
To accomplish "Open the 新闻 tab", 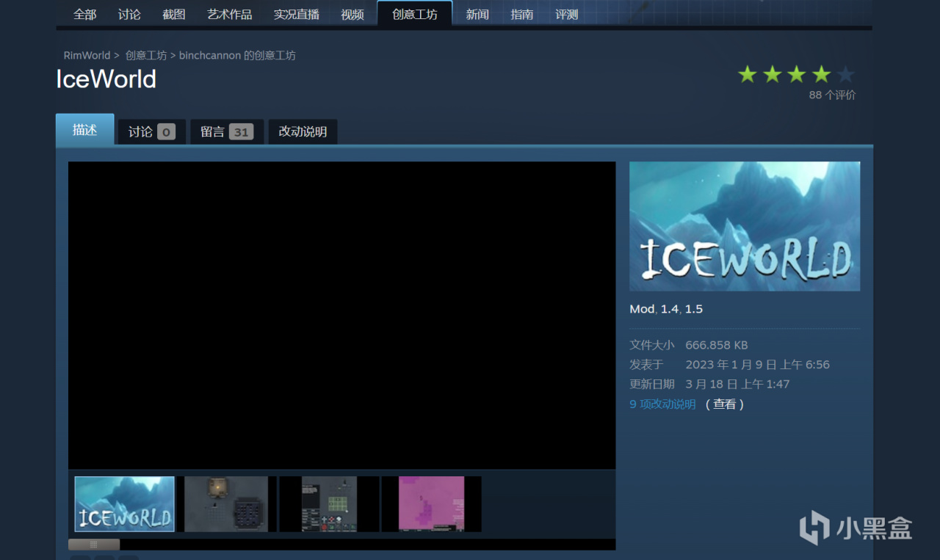I will (477, 14).
